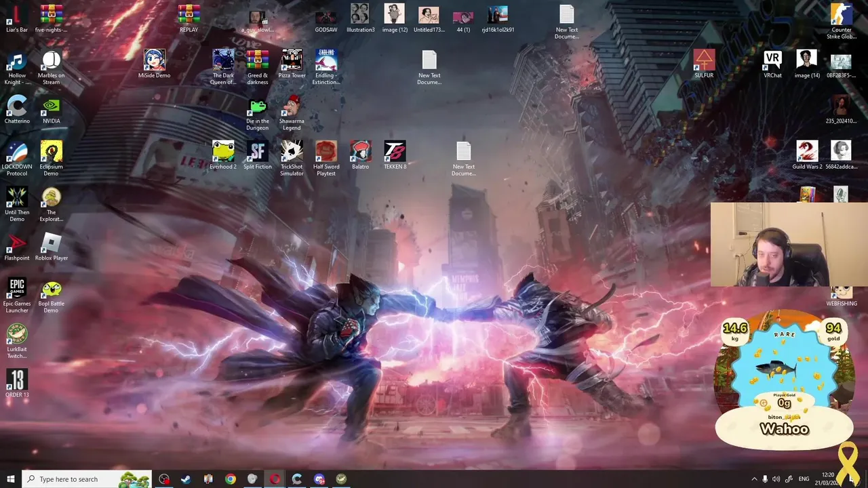Click the Wahoo fish catch overlay
The width and height of the screenshot is (868, 488).
click(784, 381)
